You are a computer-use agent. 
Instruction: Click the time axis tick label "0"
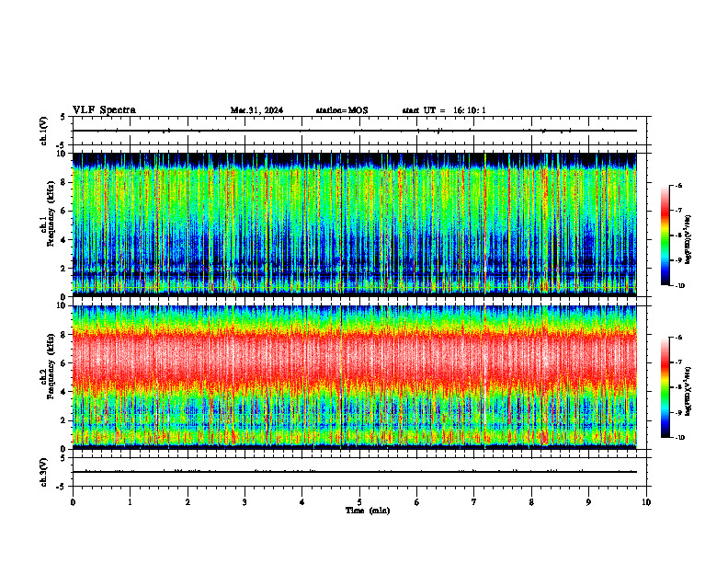pos(73,502)
